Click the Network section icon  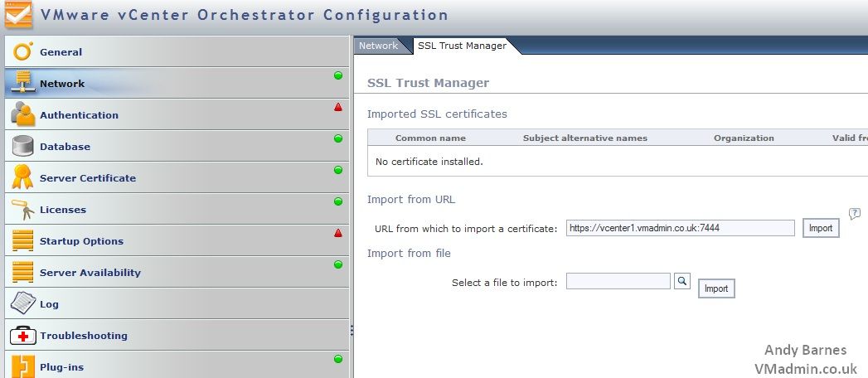(x=22, y=84)
